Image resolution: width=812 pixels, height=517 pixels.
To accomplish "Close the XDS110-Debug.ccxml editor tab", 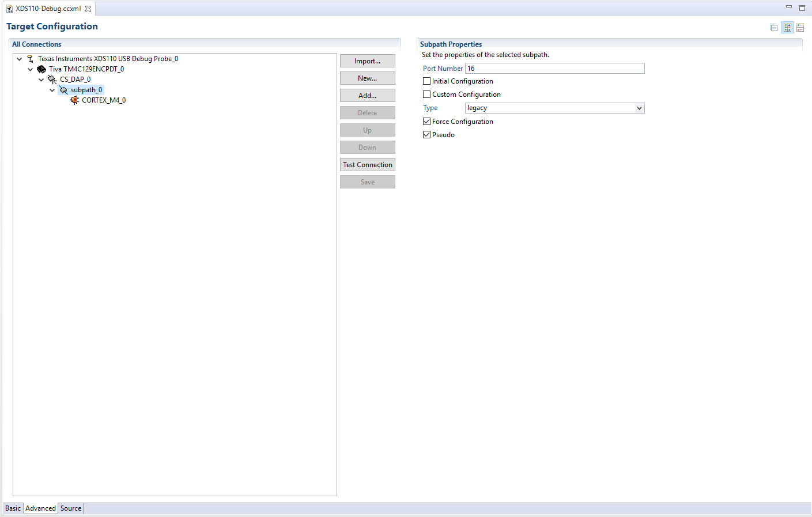I will click(x=88, y=9).
